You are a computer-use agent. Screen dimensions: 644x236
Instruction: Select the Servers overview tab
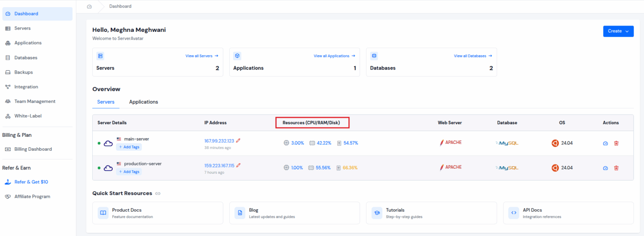[106, 102]
